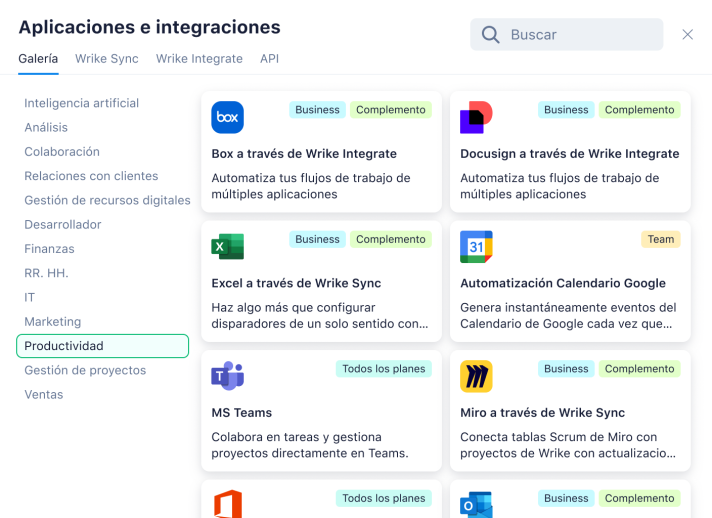Open the Wrike Sync tab
The image size is (712, 518).
point(107,59)
